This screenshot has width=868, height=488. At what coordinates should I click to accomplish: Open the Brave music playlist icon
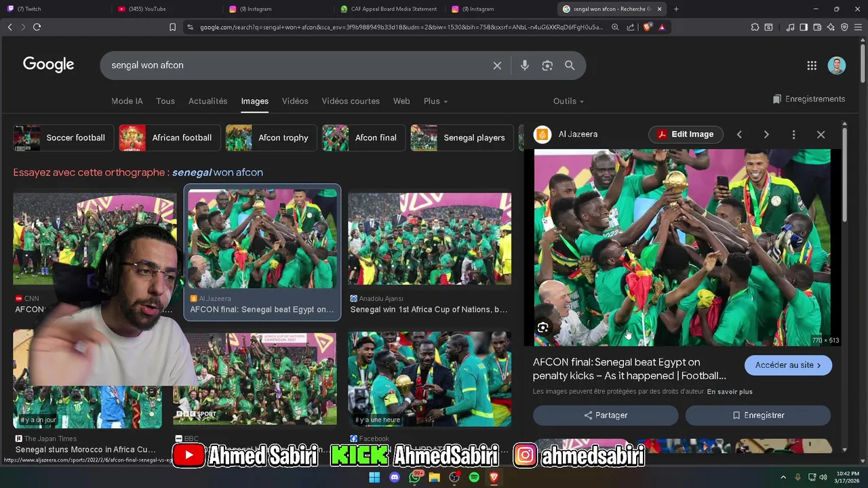tap(790, 27)
